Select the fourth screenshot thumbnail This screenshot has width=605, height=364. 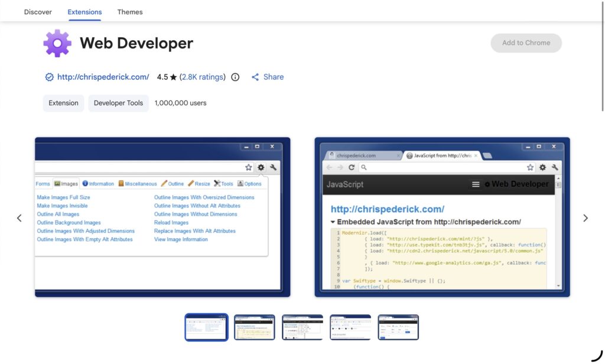[350, 327]
